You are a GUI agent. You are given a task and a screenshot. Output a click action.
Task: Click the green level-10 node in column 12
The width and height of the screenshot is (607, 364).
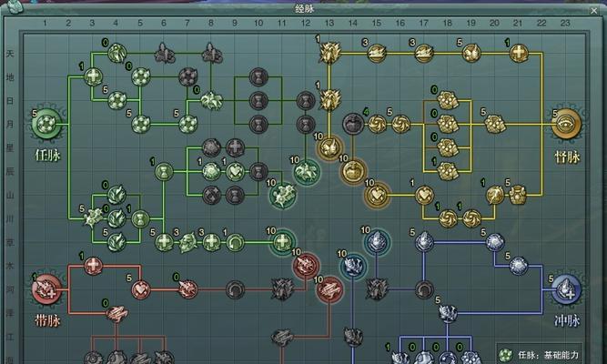coord(306,171)
